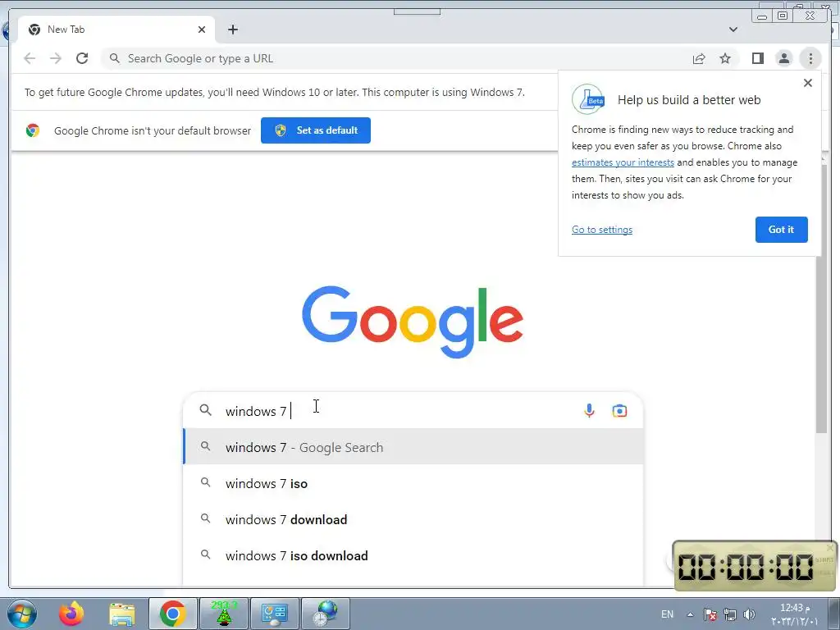Open File Explorer from taskbar

122,614
